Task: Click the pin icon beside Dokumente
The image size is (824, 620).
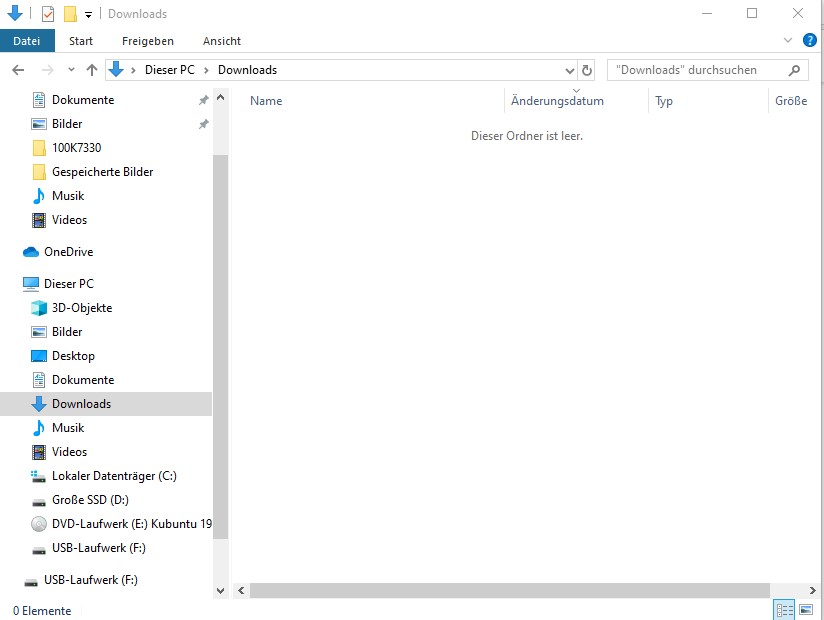Action: (x=203, y=100)
